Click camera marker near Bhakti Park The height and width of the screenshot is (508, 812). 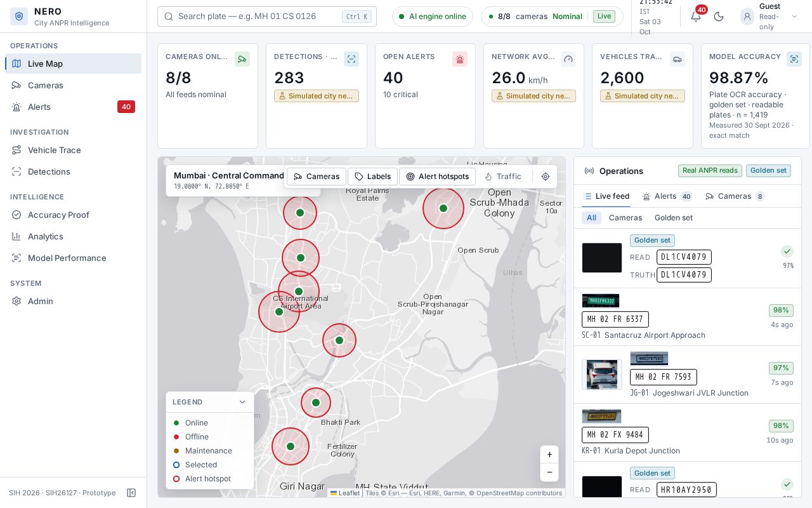click(x=316, y=403)
